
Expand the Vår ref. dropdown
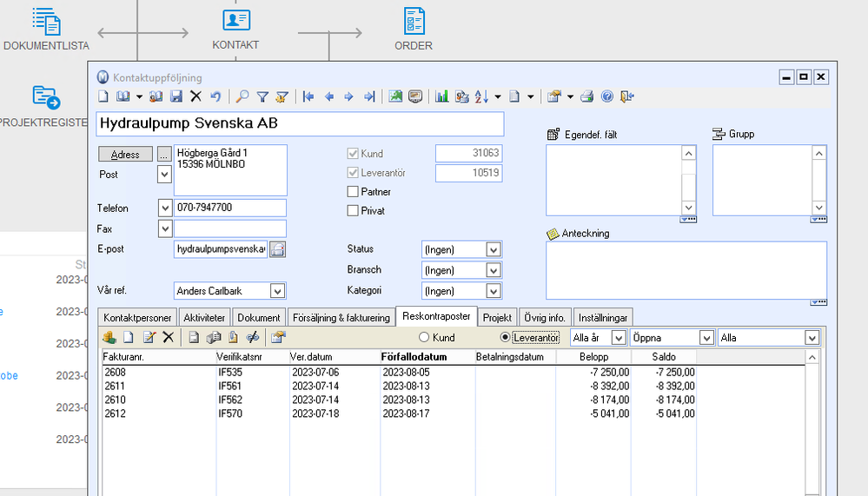point(277,291)
